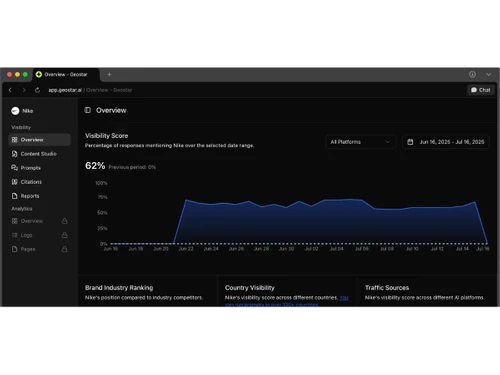Expand the title bar chevron menu
Screen dimensions: 500x375
click(x=488, y=74)
